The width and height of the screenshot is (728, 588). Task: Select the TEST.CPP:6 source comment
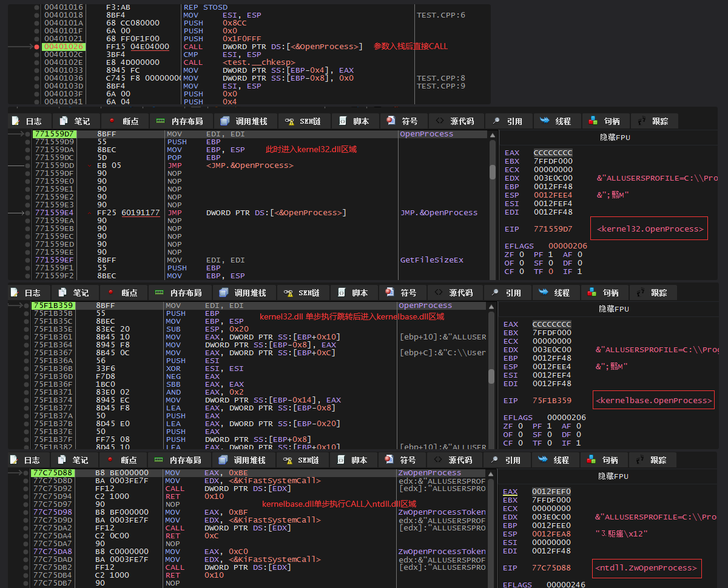click(x=441, y=15)
